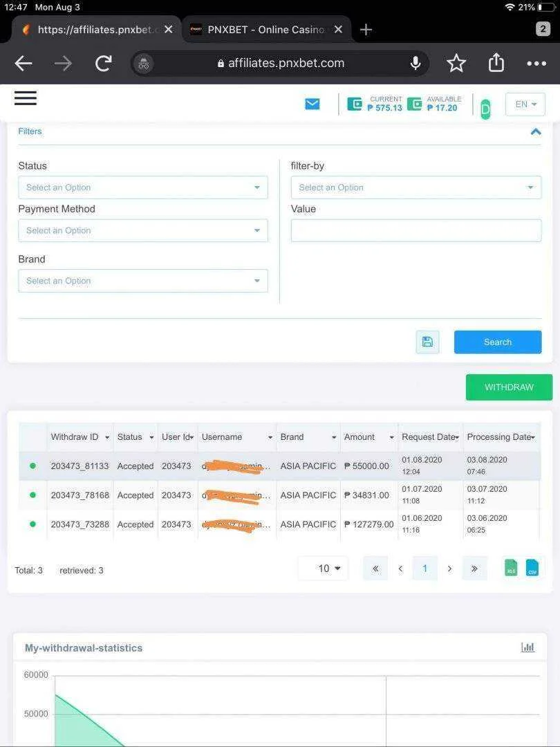The width and height of the screenshot is (560, 747).
Task: Go to the next results page
Action: (449, 569)
